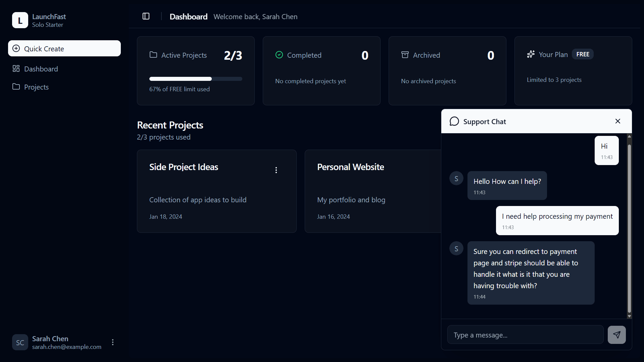Open Side Project Ideas options menu
644x362 pixels.
pos(276,170)
